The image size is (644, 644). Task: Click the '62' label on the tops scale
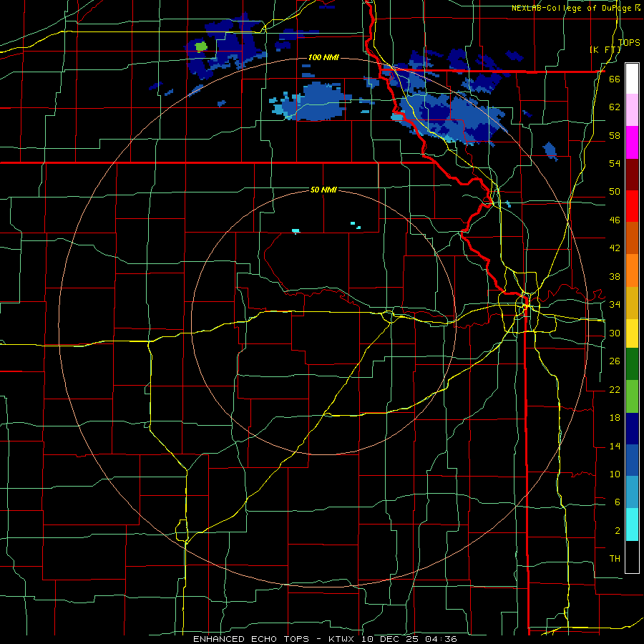615,107
